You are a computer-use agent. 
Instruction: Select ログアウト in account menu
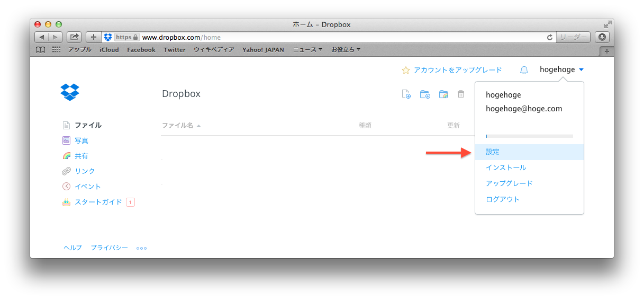[x=529, y=199]
